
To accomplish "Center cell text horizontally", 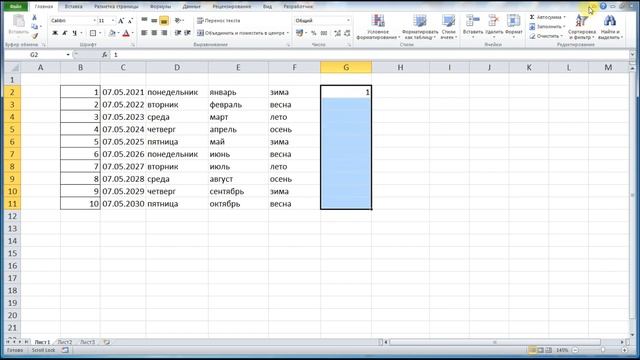I will pyautogui.click(x=154, y=33).
